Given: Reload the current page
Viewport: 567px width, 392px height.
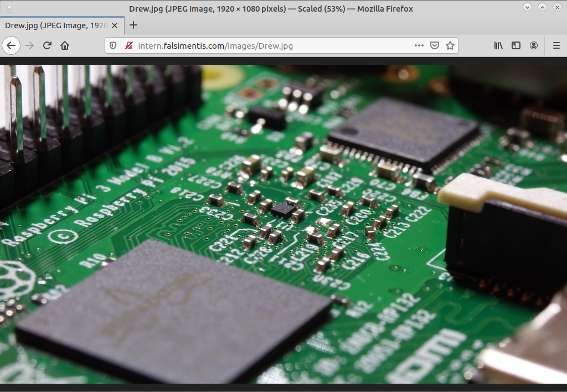Looking at the screenshot, I should click(x=47, y=45).
